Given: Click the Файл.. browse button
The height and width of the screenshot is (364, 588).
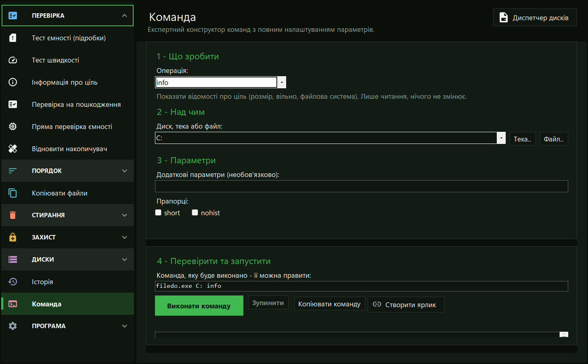Looking at the screenshot, I should [x=554, y=139].
